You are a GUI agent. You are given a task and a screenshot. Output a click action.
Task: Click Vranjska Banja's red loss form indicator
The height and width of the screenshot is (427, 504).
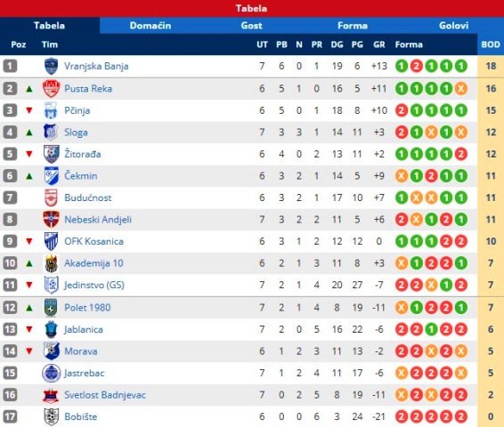[416, 66]
